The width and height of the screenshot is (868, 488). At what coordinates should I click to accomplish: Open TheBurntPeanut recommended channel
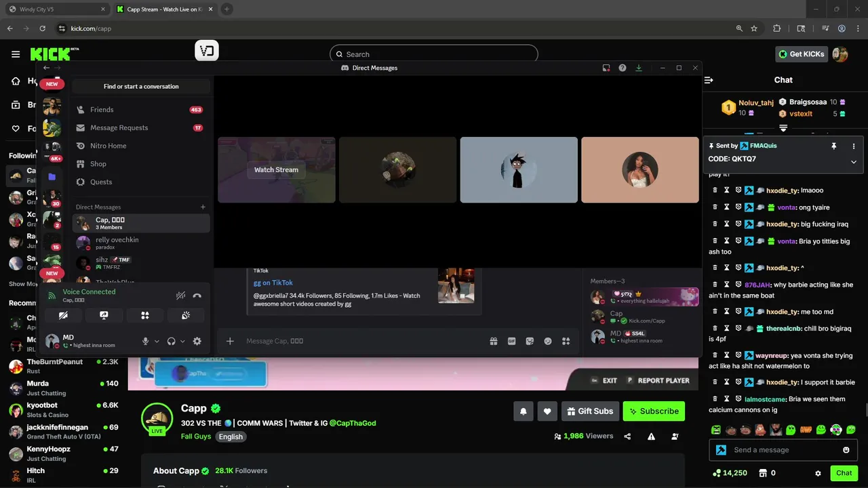coord(64,367)
